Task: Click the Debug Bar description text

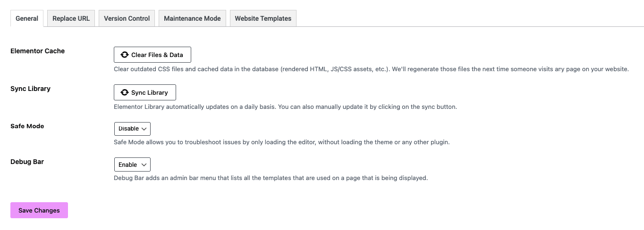Action: pos(271,178)
